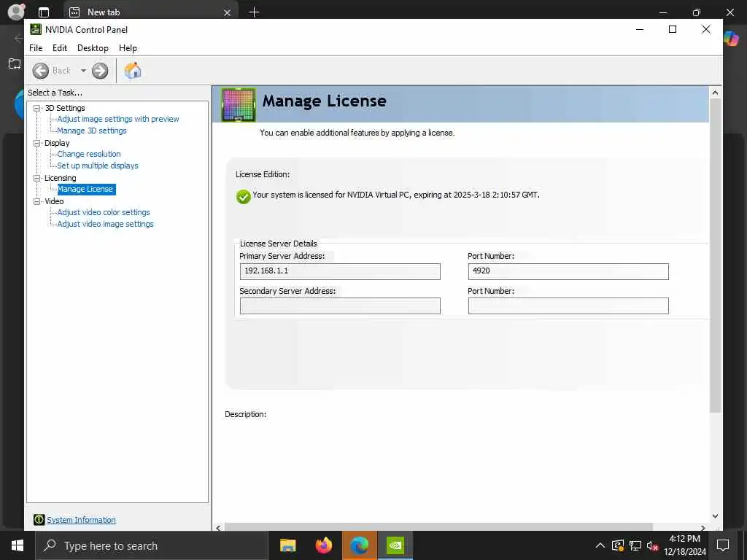
Task: Open the File menu
Action: 36,48
